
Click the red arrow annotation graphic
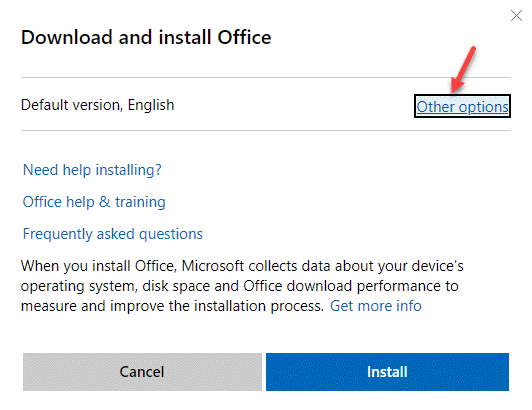(x=463, y=70)
